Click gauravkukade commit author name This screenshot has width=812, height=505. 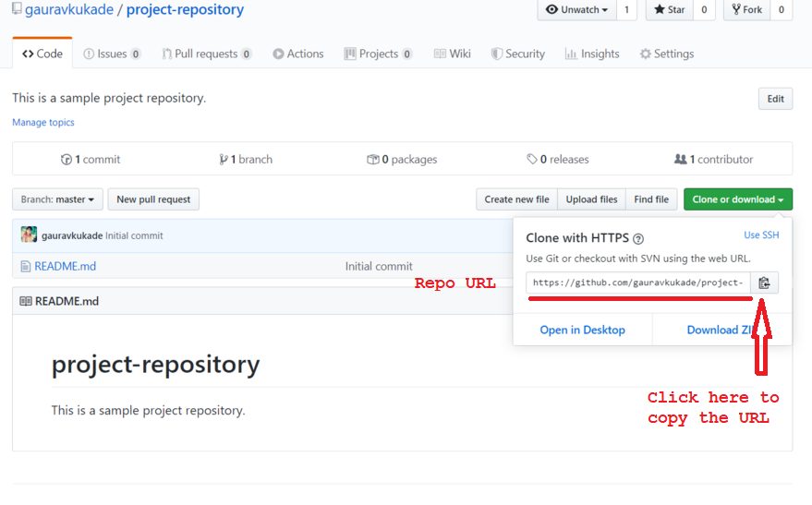click(x=72, y=235)
